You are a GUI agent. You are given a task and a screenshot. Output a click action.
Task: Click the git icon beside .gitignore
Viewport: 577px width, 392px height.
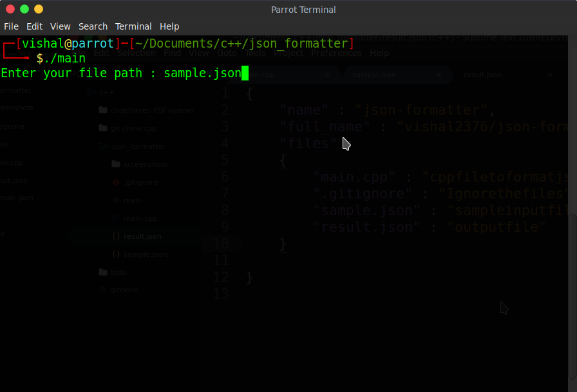[116, 182]
